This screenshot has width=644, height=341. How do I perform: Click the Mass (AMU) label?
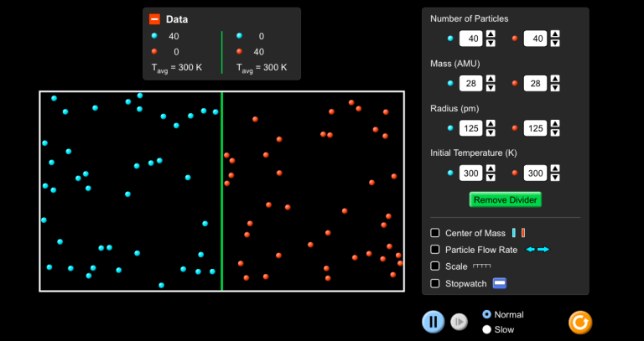pyautogui.click(x=455, y=64)
